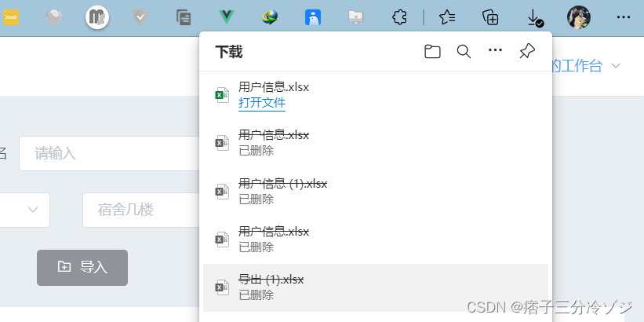Expand the 工作台 dropdown chevron
Viewport: 644px width, 322px height.
point(615,66)
